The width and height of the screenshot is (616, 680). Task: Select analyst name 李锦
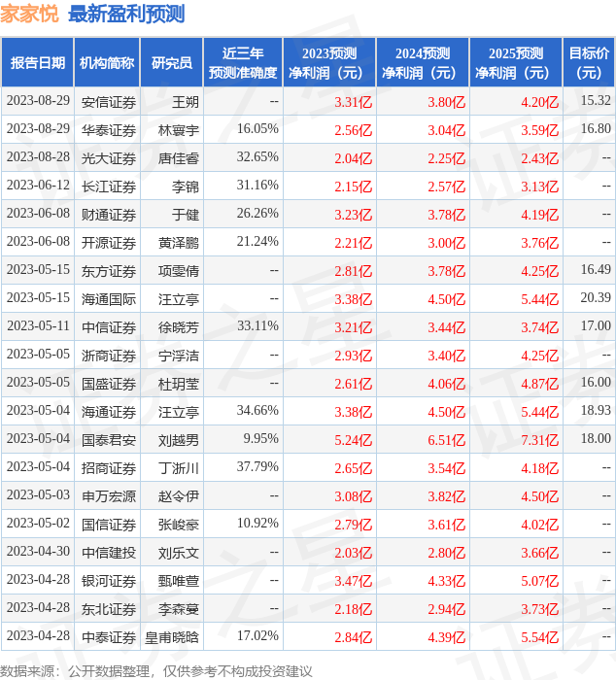coord(186,187)
